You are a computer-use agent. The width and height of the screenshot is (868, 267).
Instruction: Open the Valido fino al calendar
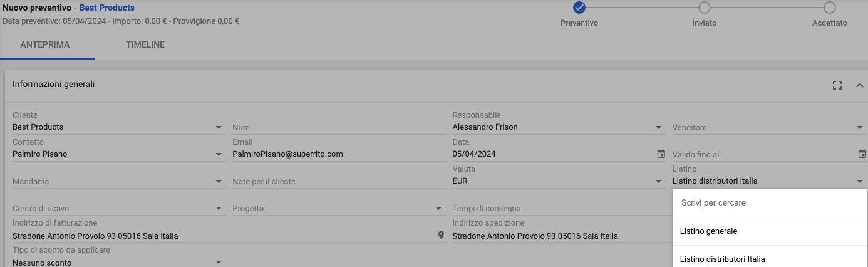click(x=862, y=154)
